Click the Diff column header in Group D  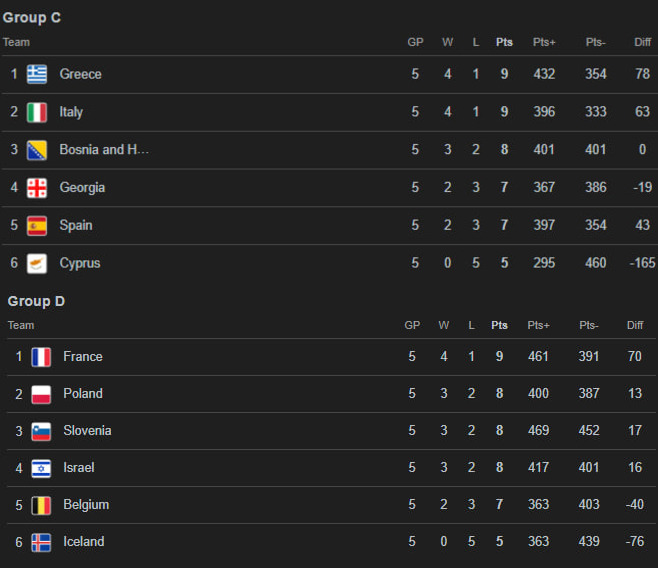click(635, 325)
